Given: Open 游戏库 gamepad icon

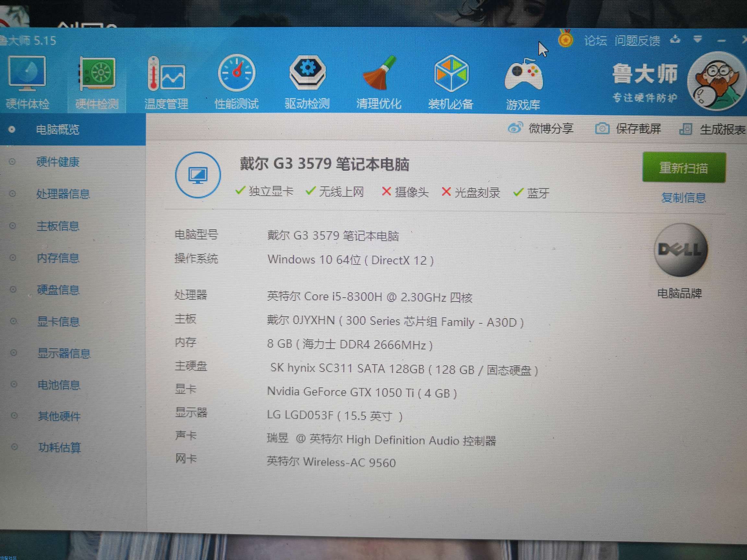Looking at the screenshot, I should coord(523,75).
